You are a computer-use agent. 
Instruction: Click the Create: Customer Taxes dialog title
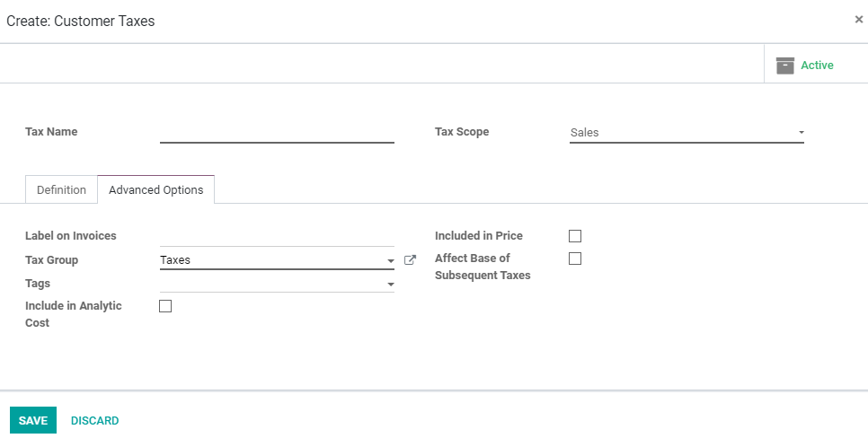(x=81, y=21)
